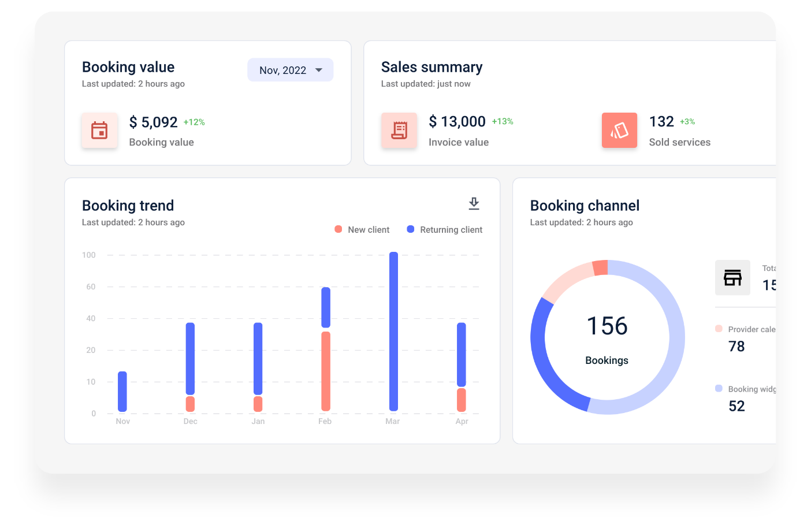
Task: Click the Returning client legend dot
Action: (x=411, y=229)
